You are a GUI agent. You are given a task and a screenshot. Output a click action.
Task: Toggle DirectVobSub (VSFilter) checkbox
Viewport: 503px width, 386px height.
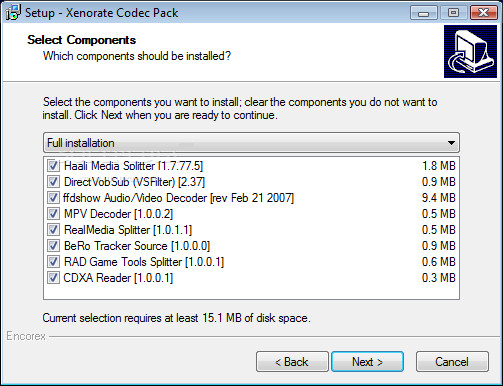pyautogui.click(x=53, y=182)
